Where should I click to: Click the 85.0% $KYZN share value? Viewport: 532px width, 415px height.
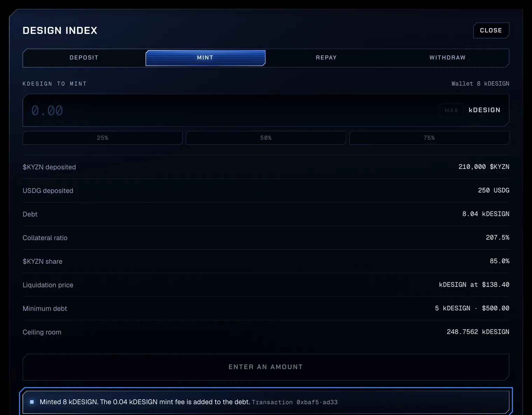(499, 261)
